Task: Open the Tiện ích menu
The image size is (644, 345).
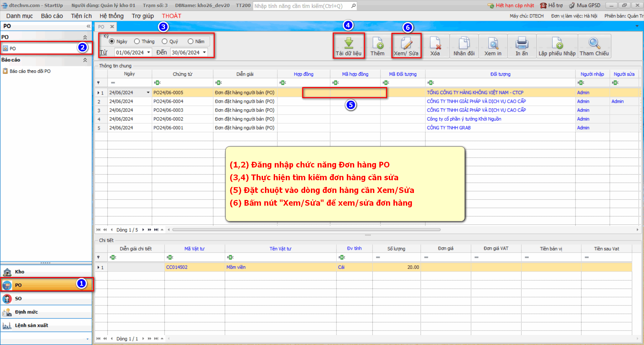Action: click(x=81, y=16)
